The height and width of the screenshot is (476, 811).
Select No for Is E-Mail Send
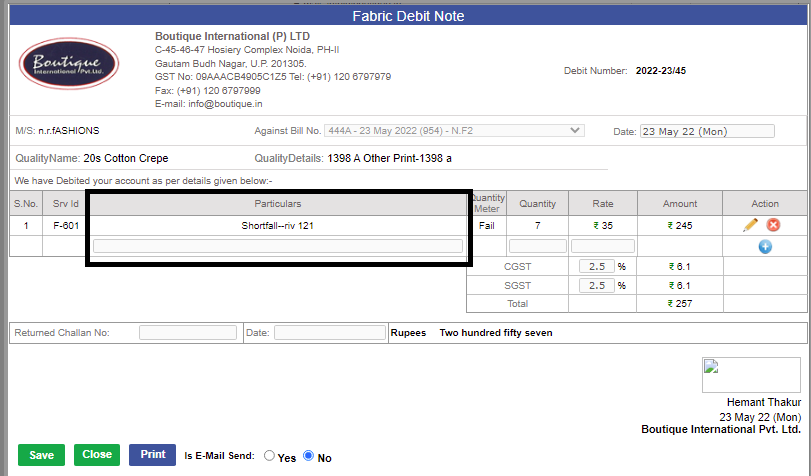pyautogui.click(x=308, y=455)
